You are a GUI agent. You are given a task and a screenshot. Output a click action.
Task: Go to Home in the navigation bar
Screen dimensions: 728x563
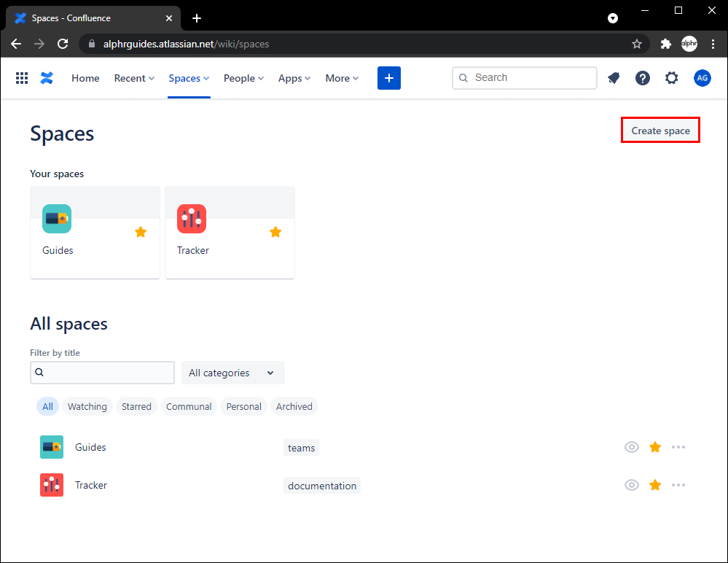click(85, 78)
